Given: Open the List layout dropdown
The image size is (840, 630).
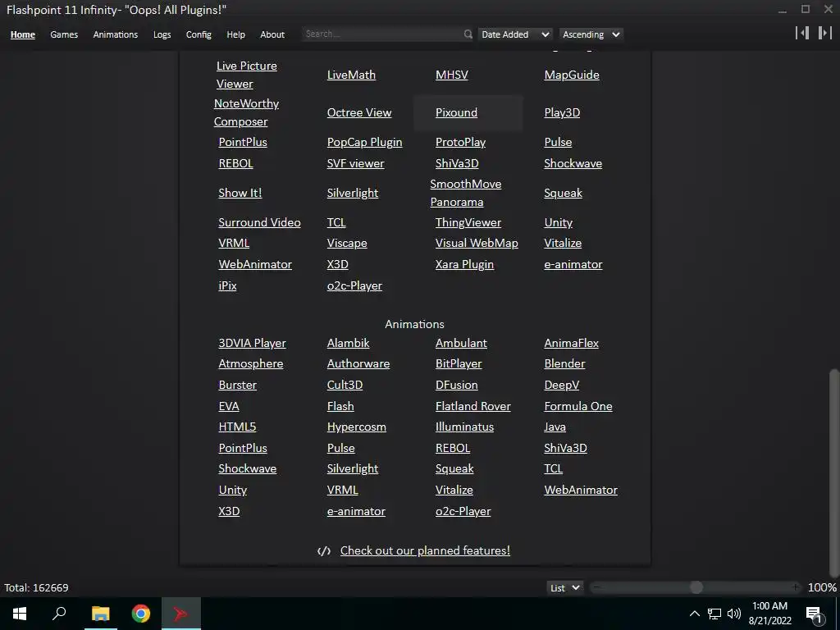Looking at the screenshot, I should point(564,587).
